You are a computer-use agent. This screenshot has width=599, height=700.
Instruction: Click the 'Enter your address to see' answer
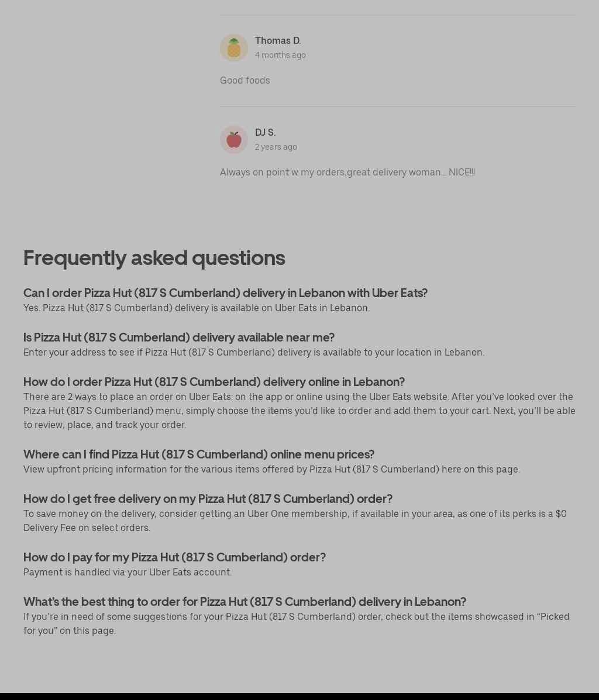pos(254,352)
